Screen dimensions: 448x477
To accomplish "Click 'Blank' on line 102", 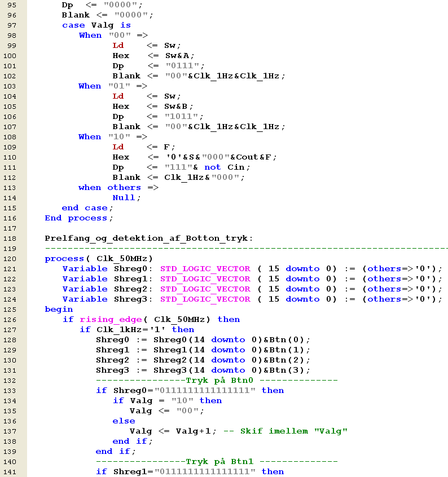I will 126,76.
